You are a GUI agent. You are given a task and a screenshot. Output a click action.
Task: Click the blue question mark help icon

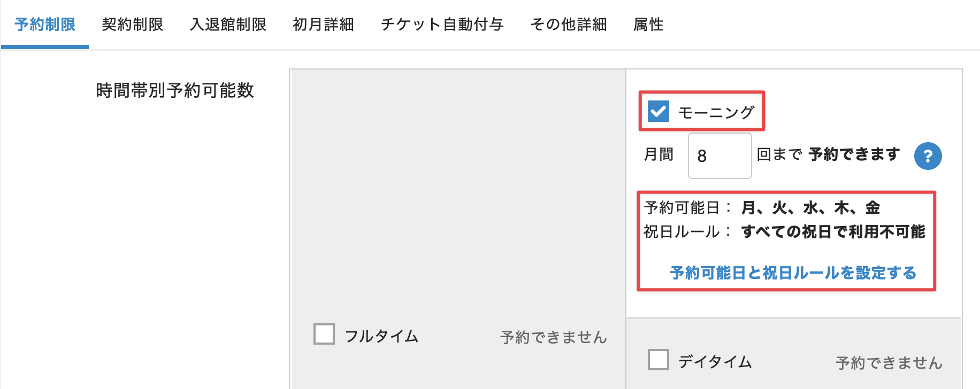pyautogui.click(x=928, y=156)
